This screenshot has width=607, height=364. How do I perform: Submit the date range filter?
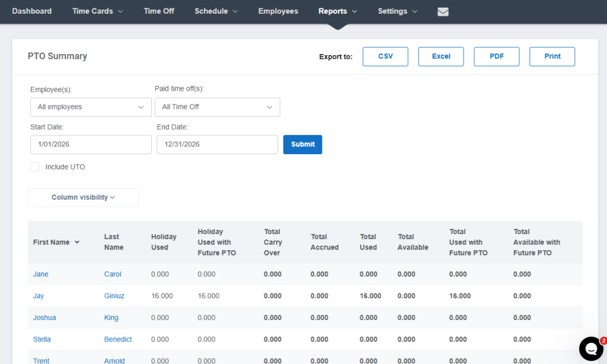303,145
